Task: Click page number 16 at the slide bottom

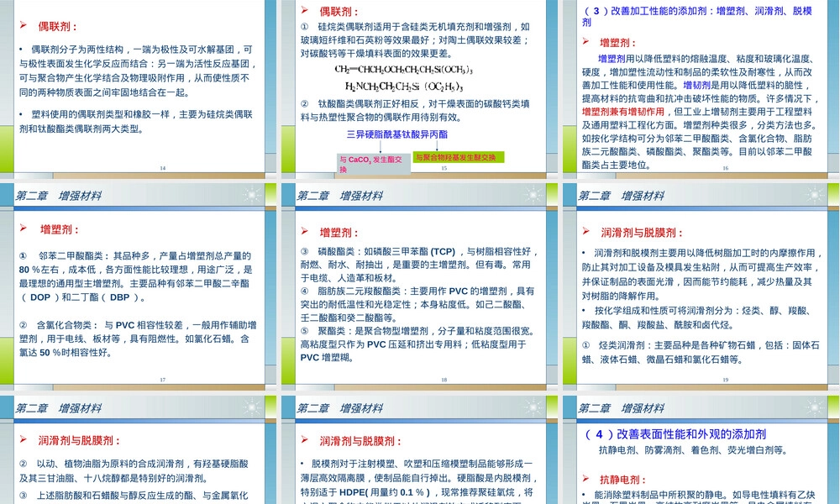Action: click(726, 168)
